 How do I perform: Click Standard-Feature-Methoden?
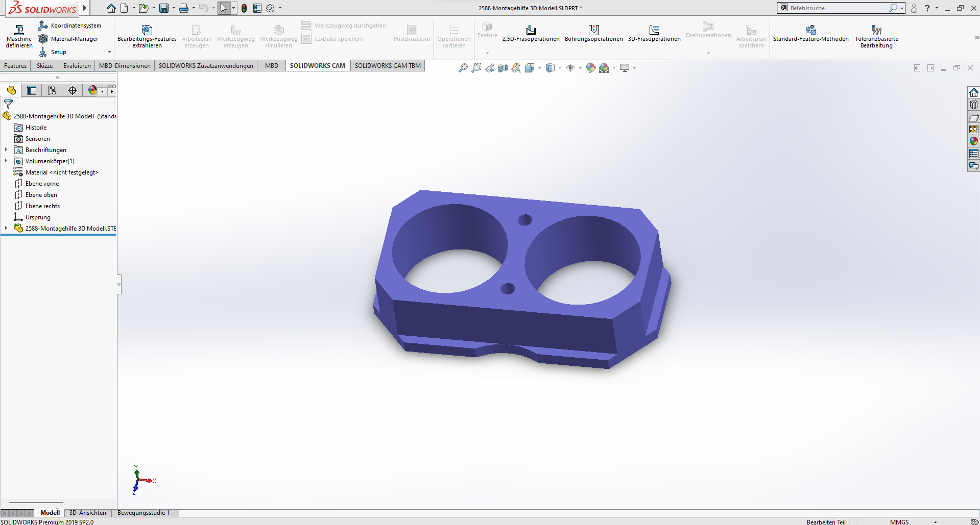point(811,34)
